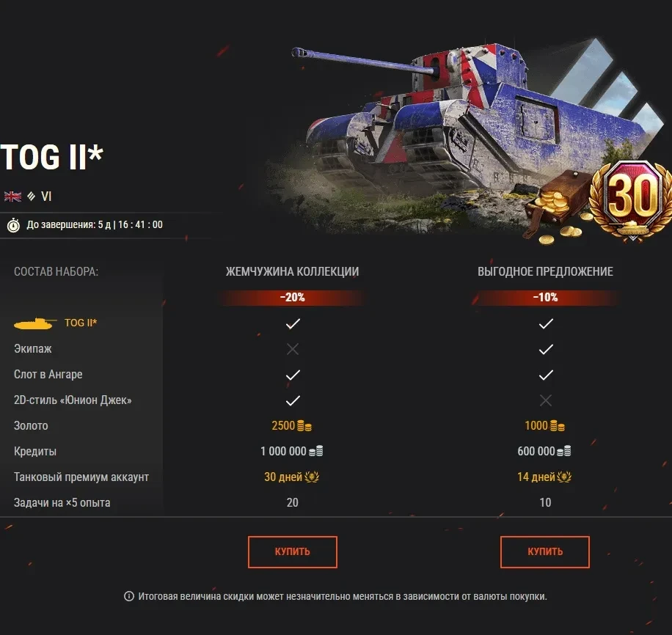Select the Выгодное предложение column header
Screen dimensions: 672x635
coord(545,271)
